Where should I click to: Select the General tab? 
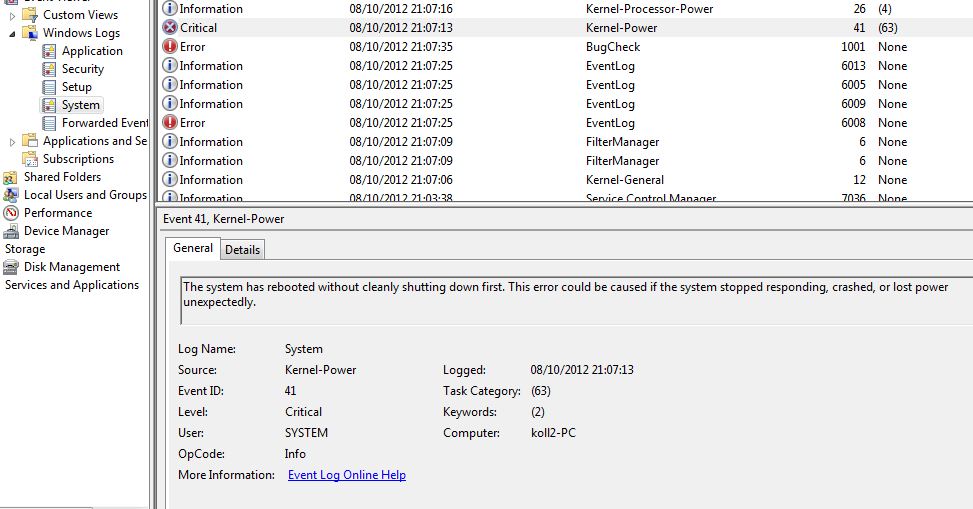click(193, 248)
